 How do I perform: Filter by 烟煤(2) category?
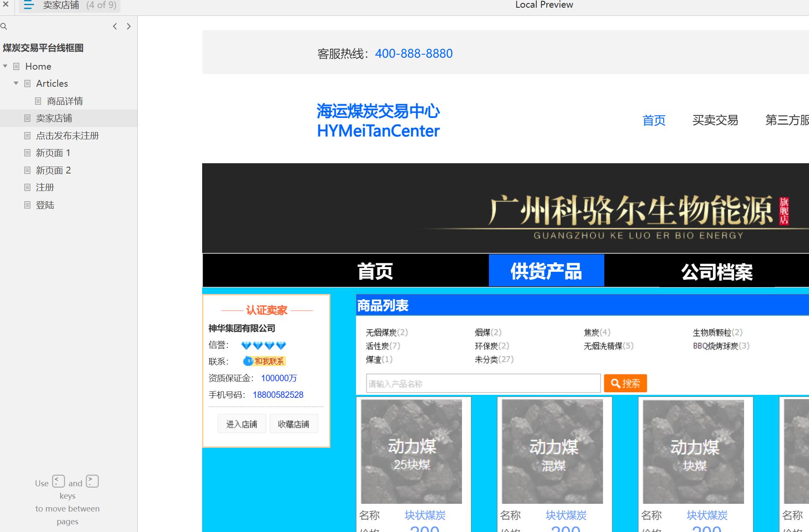tap(488, 332)
